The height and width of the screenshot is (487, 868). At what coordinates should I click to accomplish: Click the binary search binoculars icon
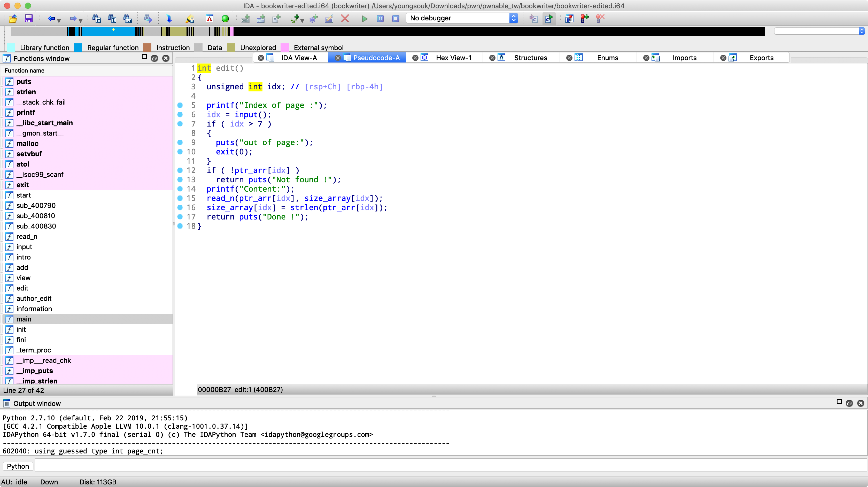point(127,19)
